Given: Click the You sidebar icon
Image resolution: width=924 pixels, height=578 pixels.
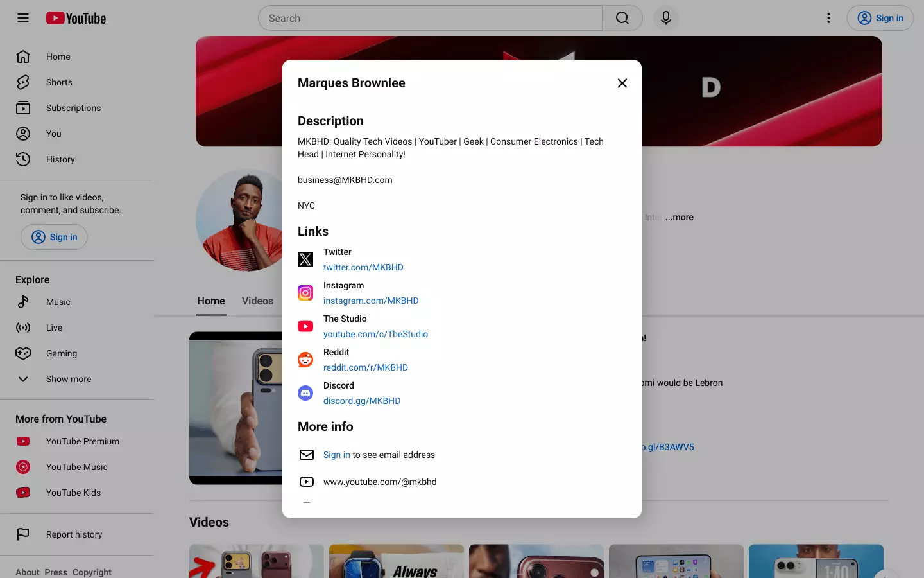Looking at the screenshot, I should point(23,134).
